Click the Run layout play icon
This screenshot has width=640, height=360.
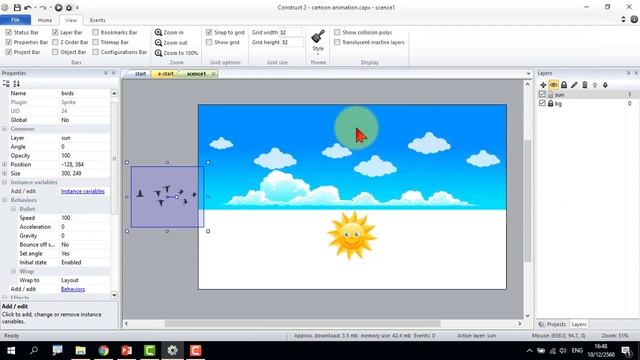(x=58, y=7)
